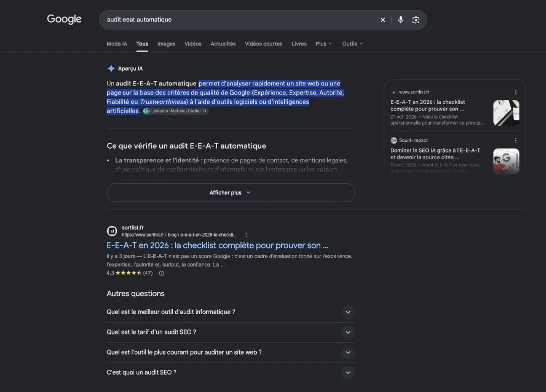Start voice search with the microphone icon
This screenshot has width=546, height=392.
tap(401, 20)
